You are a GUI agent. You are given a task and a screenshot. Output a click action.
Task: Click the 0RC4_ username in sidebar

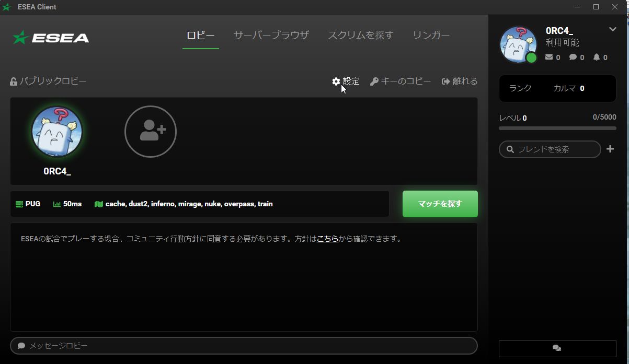[559, 31]
